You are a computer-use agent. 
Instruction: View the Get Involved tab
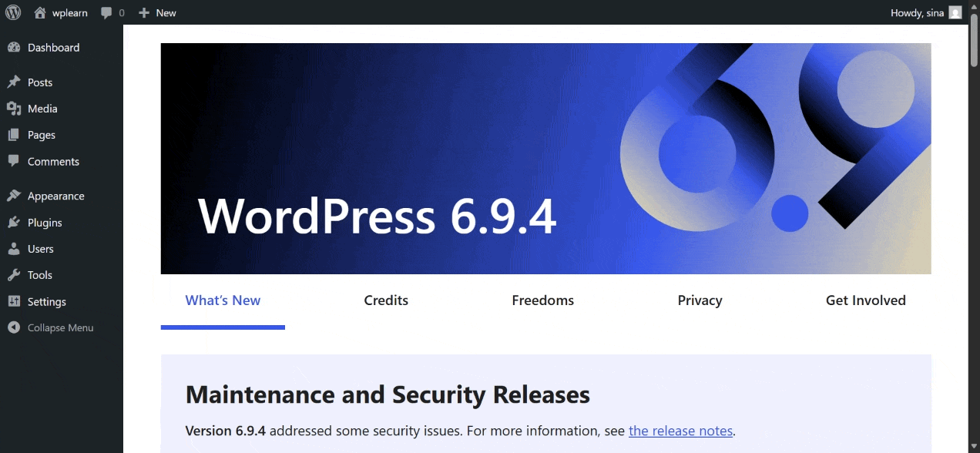[866, 300]
